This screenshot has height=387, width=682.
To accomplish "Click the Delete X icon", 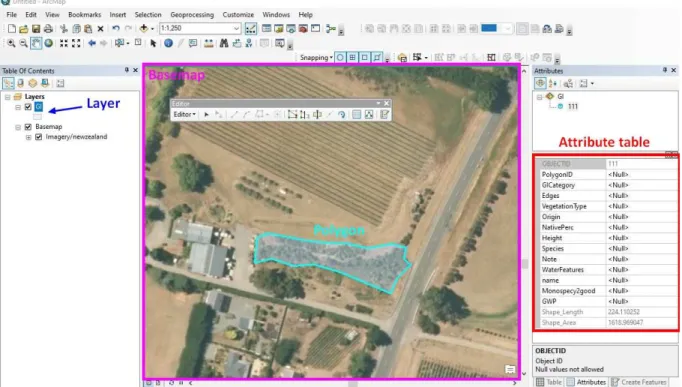I will click(x=100, y=29).
